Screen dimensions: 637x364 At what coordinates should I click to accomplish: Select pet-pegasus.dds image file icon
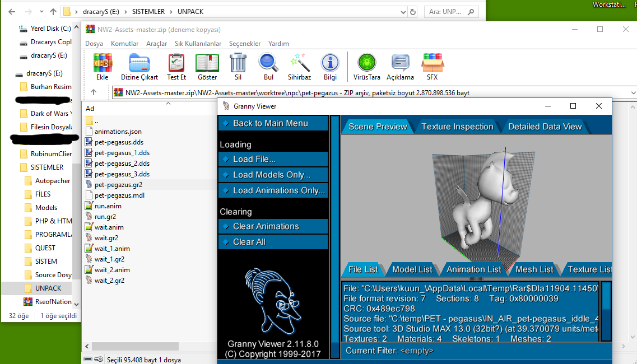89,142
